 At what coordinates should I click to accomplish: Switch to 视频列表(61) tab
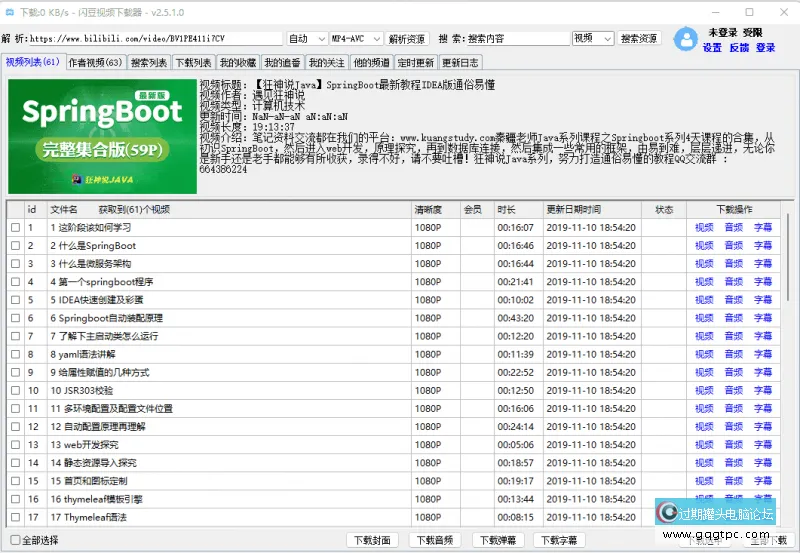33,62
